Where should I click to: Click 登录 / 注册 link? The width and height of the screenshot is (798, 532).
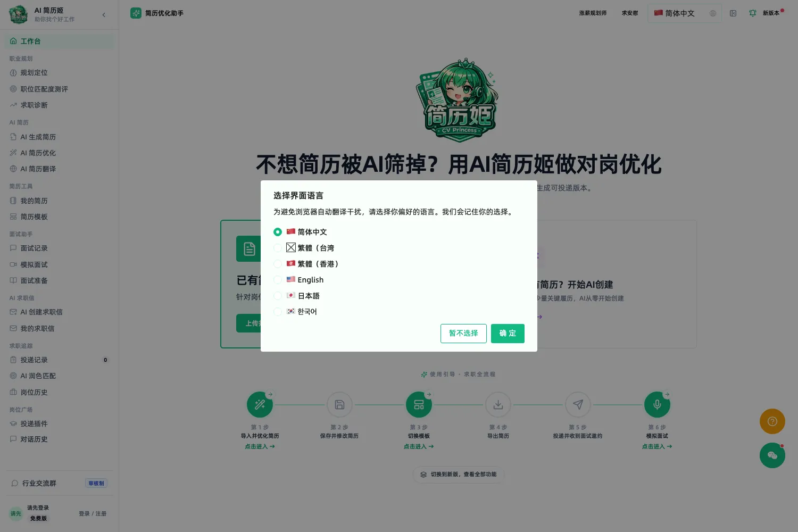pos(93,513)
